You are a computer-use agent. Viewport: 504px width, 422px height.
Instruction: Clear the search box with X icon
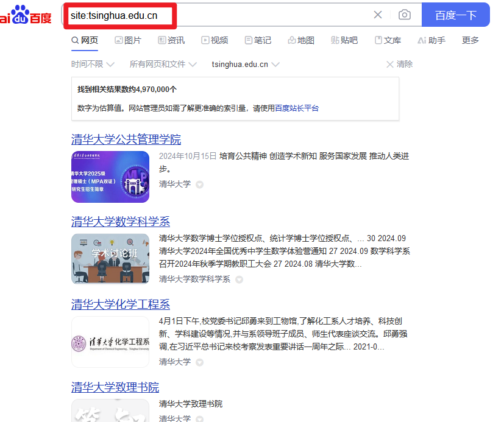point(378,15)
